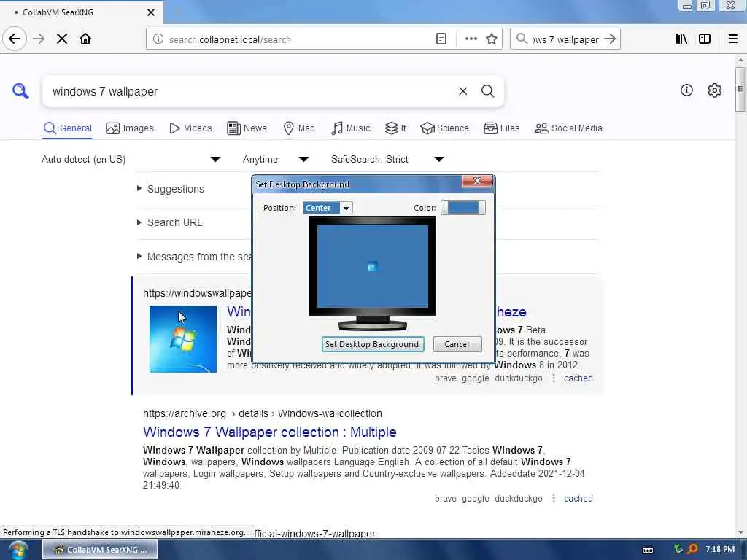Click the SearXNG logo magnifier
The image size is (747, 560).
20,90
